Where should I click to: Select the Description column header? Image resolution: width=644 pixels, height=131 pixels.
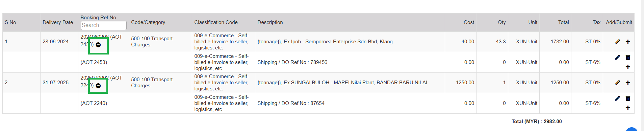click(270, 22)
